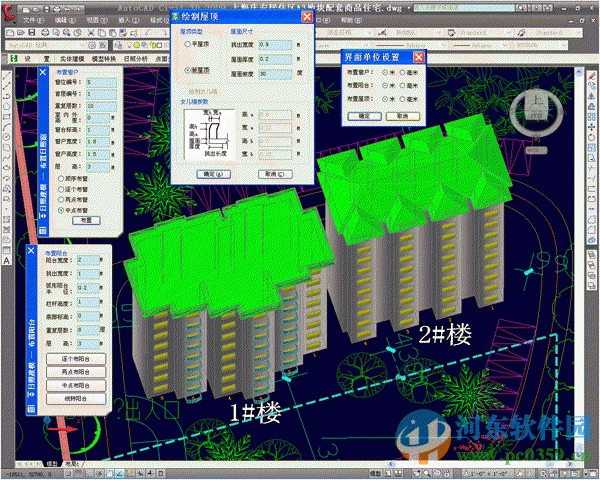
Task: Select the 坡屋顶 roof type radio button
Action: pyautogui.click(x=188, y=70)
